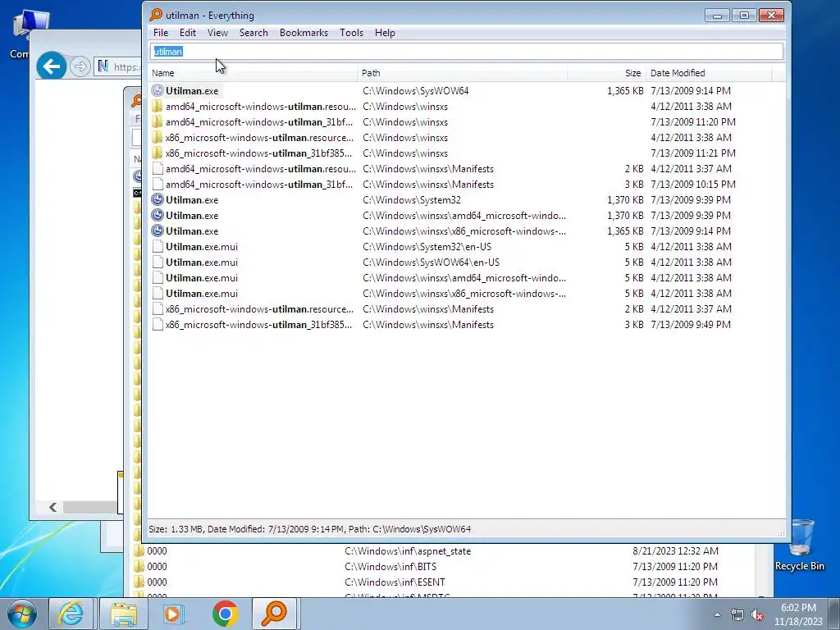Screen dimensions: 840x630
Task: Open Windows Explorer from taskbar
Action: pos(124,614)
